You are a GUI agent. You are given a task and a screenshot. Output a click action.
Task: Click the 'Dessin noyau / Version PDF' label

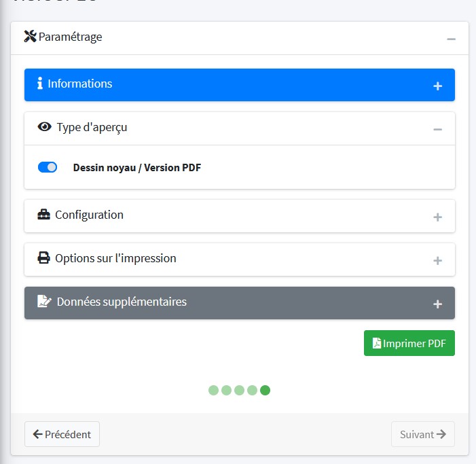coord(137,168)
